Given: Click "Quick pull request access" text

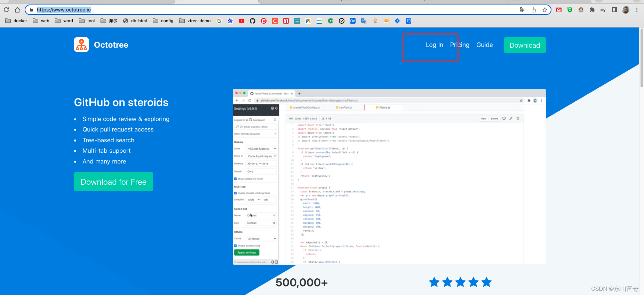Looking at the screenshot, I should (x=118, y=129).
